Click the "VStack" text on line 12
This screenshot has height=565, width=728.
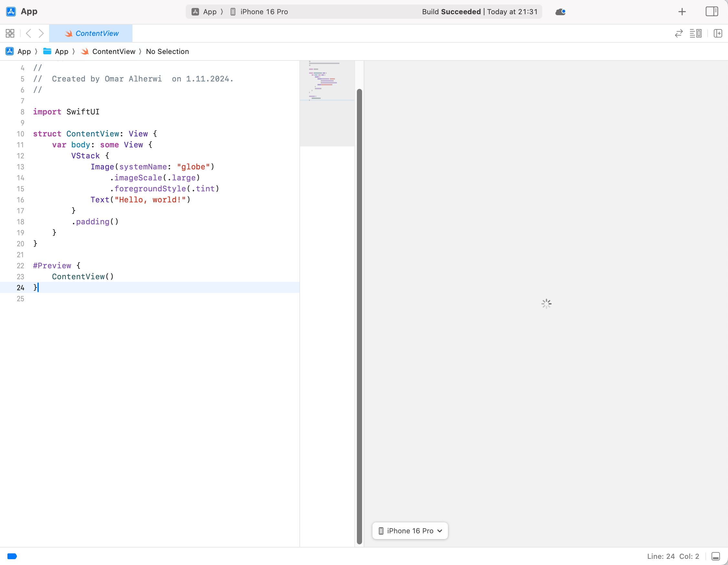click(85, 156)
